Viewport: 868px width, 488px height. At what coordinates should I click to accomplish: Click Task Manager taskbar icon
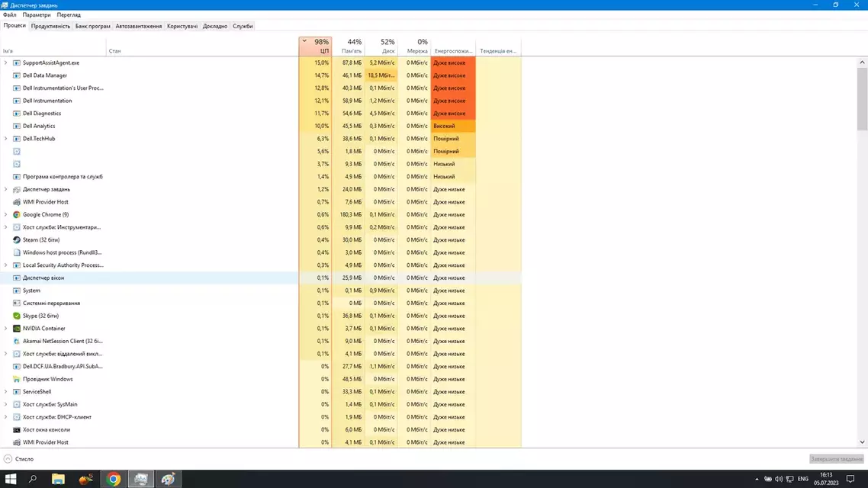[x=141, y=479]
